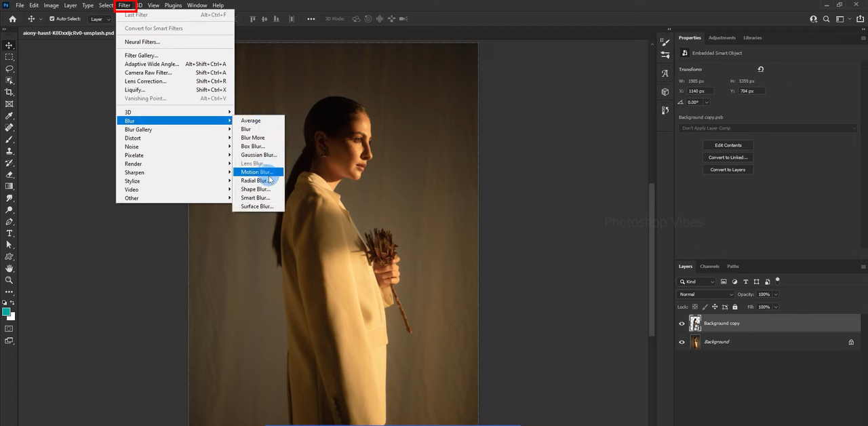Select the Rectangular Marquee tool

9,57
